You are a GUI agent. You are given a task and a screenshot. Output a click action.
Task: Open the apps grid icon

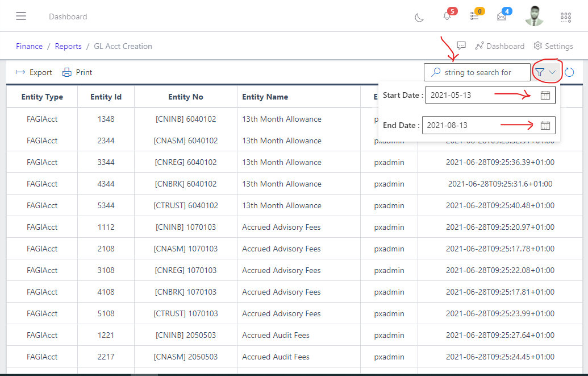tap(565, 18)
